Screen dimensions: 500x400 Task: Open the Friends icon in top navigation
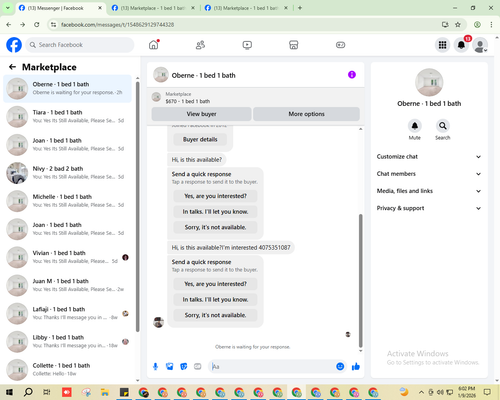(200, 45)
